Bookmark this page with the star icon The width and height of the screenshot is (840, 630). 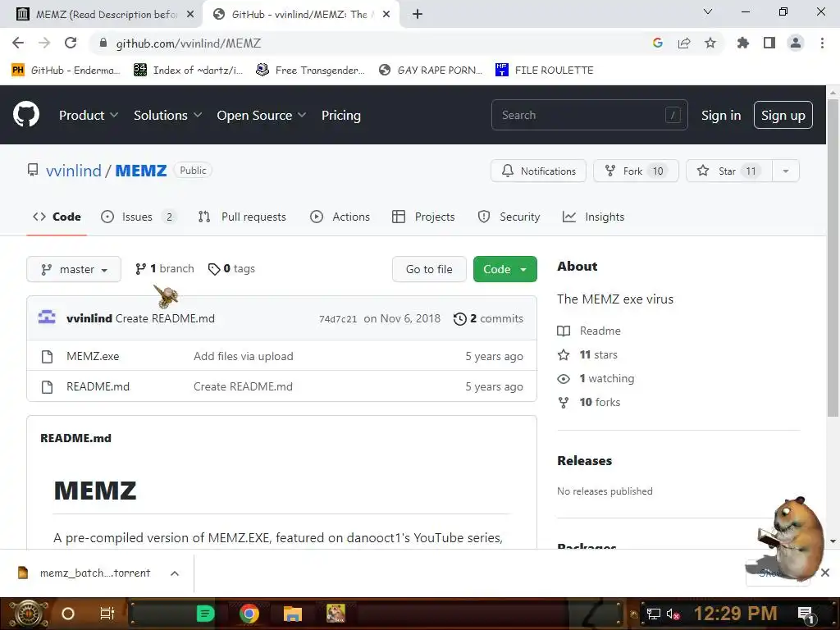(x=710, y=43)
